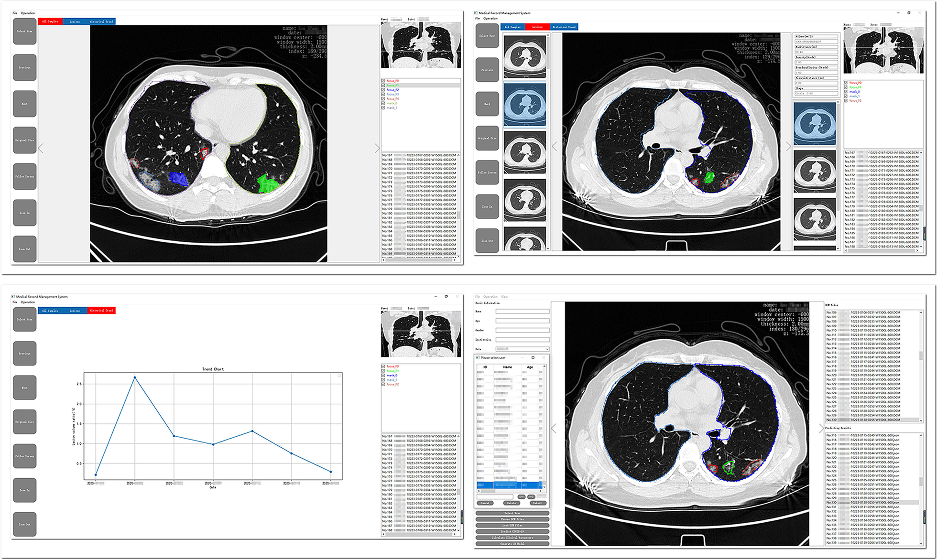Image resolution: width=937 pixels, height=560 pixels.
Task: Switch to Lesions tab in All Samples window
Action: tap(75, 22)
